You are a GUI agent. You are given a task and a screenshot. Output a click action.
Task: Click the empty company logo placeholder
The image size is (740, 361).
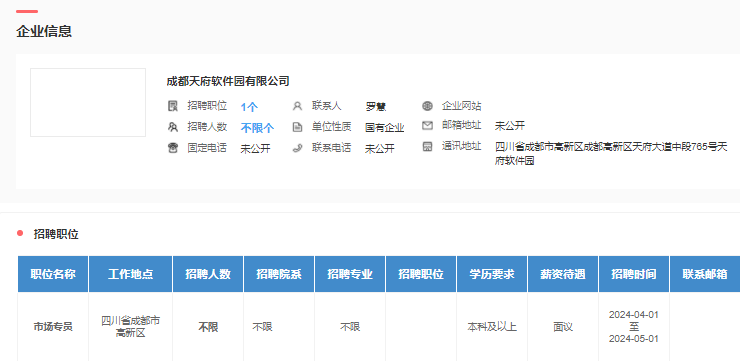pyautogui.click(x=88, y=102)
